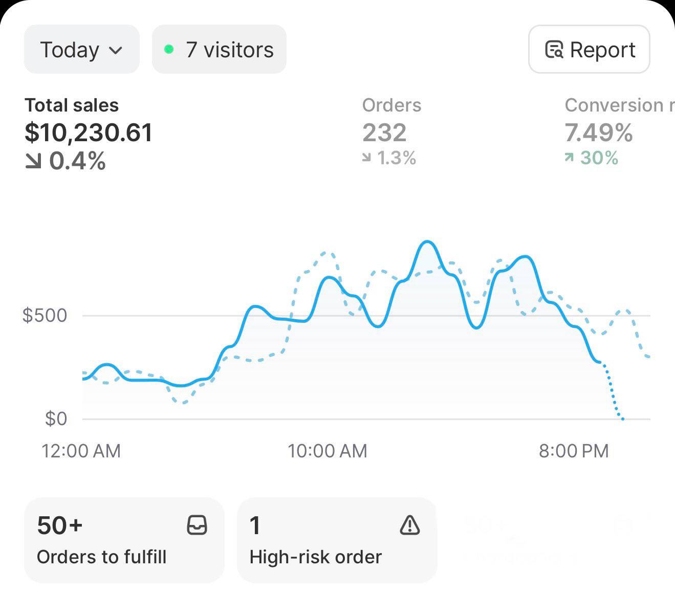Click the Total sales down-arrow trend icon
Screen dimensions: 675x616
point(33,162)
